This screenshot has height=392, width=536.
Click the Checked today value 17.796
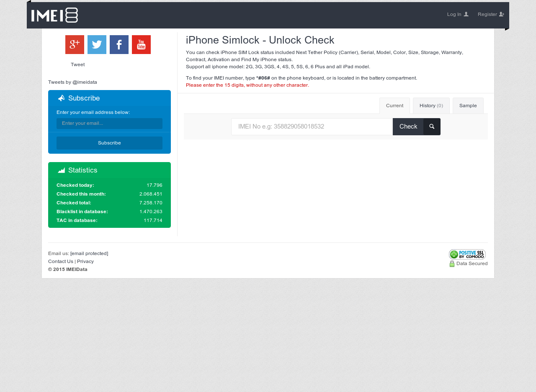pos(155,185)
